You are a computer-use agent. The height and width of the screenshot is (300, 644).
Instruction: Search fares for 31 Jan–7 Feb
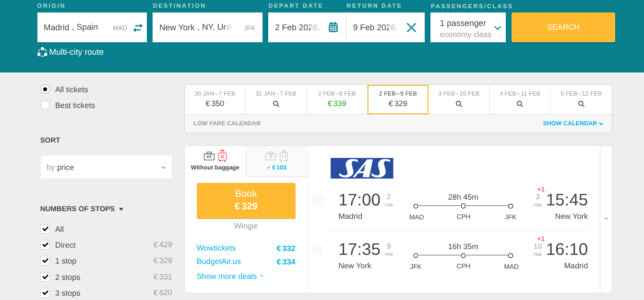[276, 104]
